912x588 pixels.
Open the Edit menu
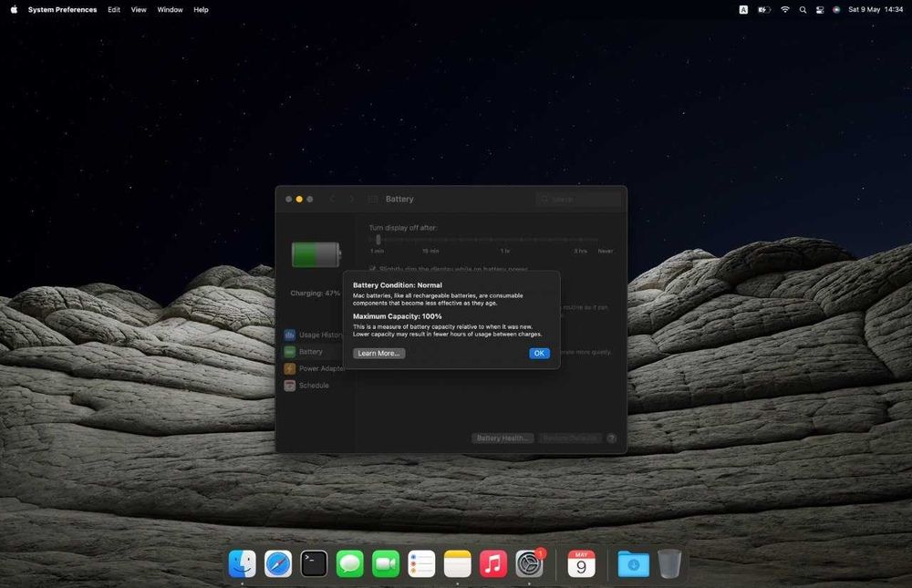(114, 9)
